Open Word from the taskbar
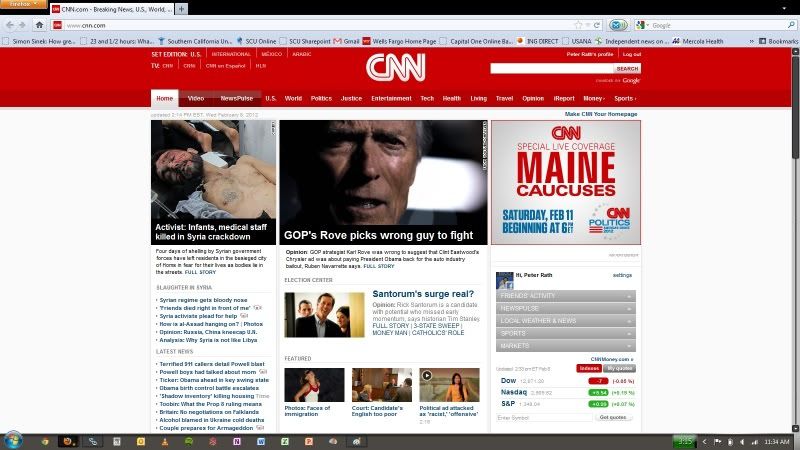Viewport: 800px width, 450px height. click(261, 441)
